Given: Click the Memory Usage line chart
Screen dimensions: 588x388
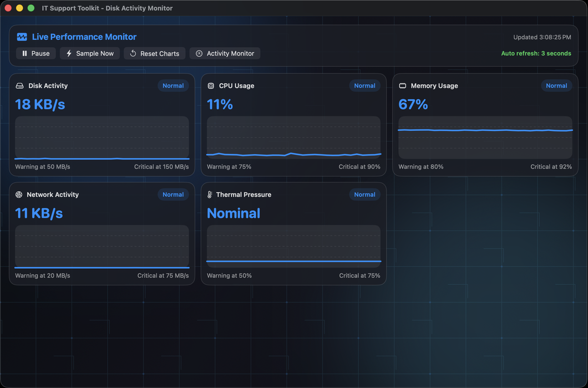Looking at the screenshot, I should [485, 137].
